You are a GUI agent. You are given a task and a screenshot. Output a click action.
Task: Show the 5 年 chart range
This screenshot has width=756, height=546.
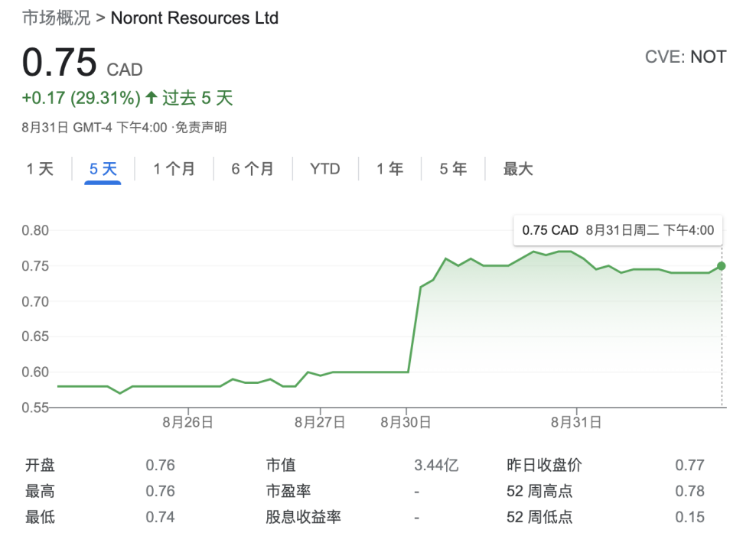point(452,169)
